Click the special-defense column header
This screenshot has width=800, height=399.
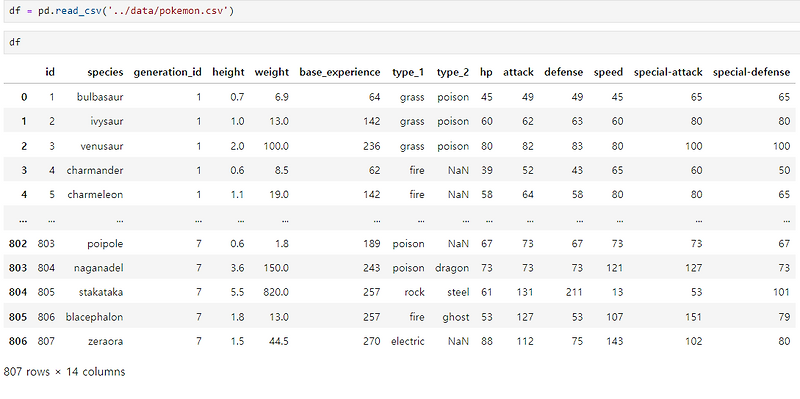(751, 72)
